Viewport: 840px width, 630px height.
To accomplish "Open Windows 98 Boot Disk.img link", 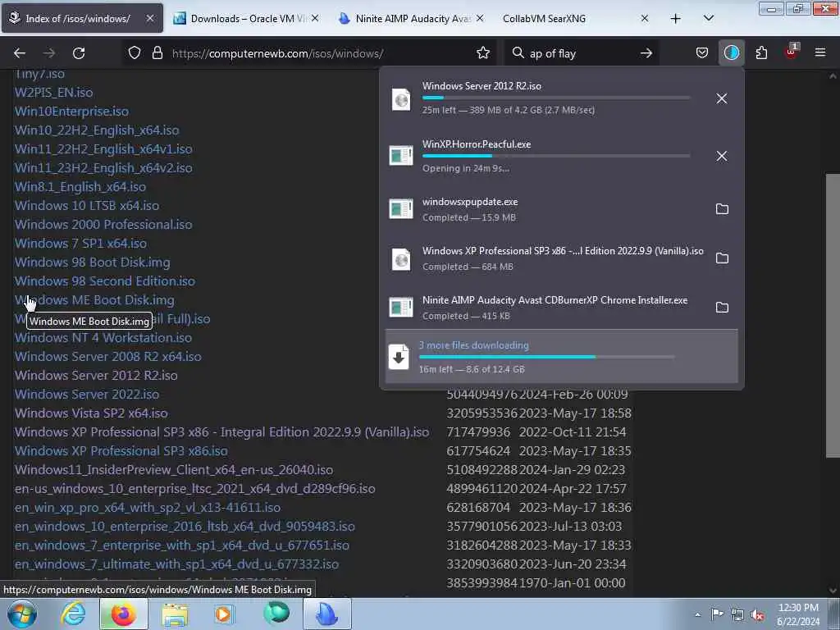I will pos(92,262).
